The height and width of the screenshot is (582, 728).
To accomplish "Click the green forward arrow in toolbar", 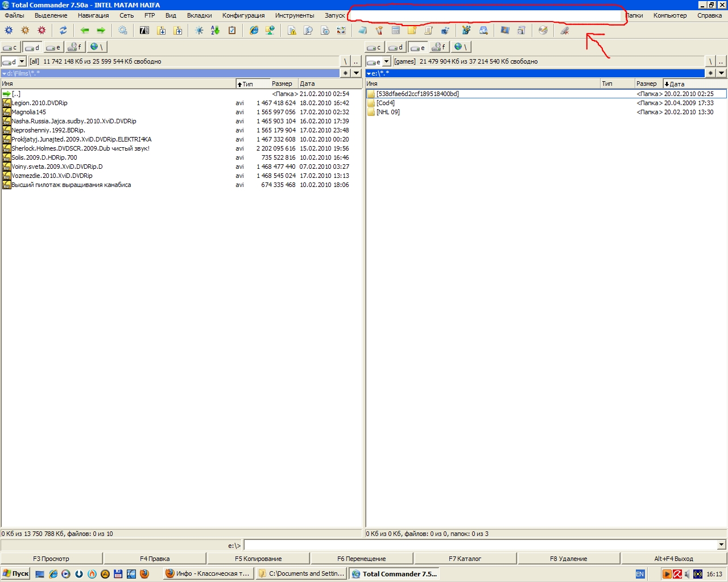I will (101, 31).
